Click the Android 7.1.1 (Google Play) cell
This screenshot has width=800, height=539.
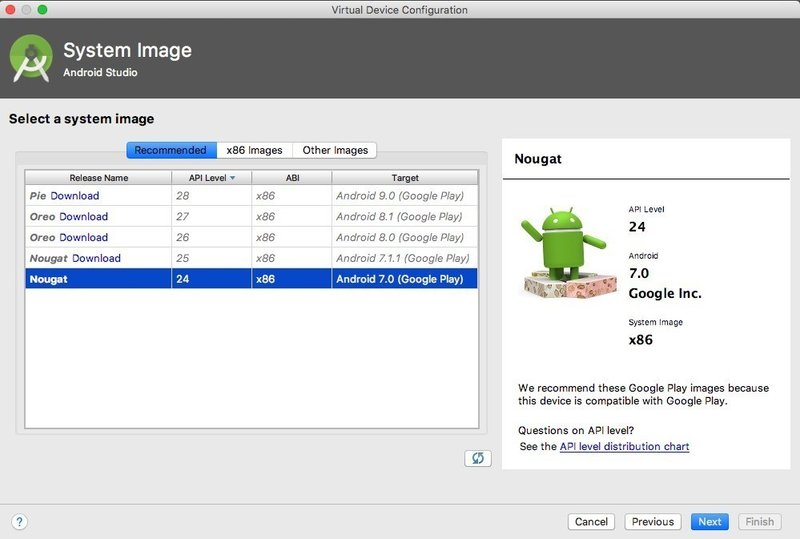(x=405, y=258)
